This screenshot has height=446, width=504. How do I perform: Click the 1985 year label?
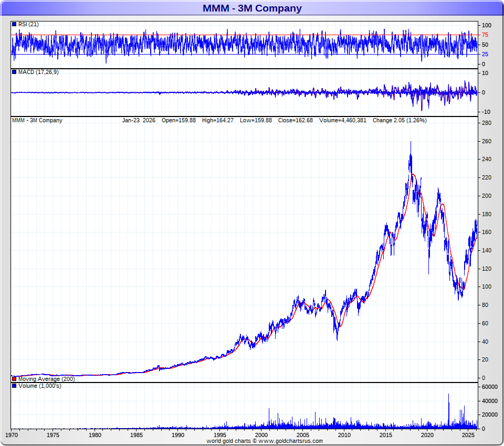point(136,435)
